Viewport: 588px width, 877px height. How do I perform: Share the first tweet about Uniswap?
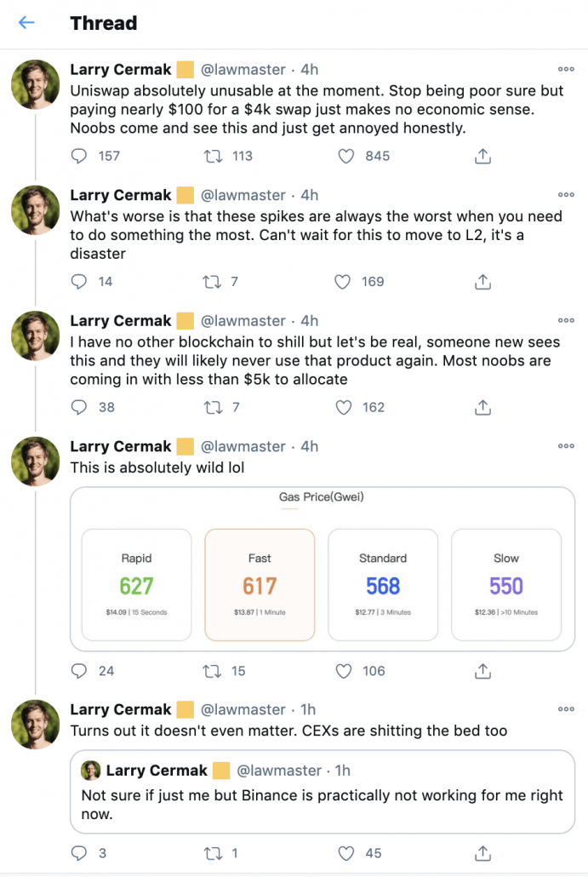pos(483,156)
